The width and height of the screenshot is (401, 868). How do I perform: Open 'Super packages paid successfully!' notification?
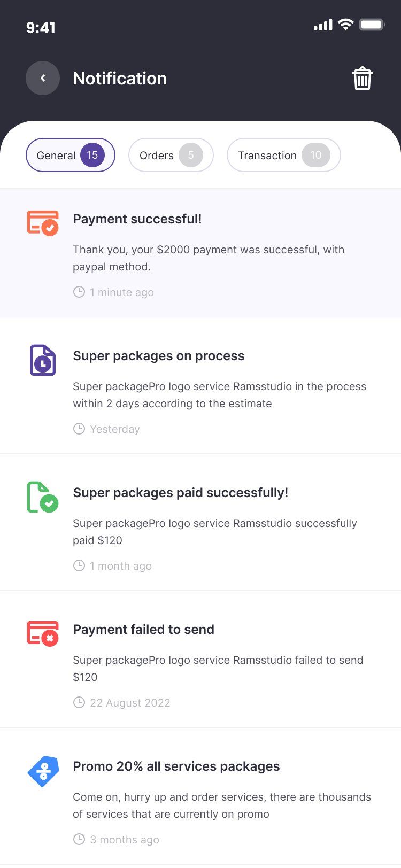[181, 493]
